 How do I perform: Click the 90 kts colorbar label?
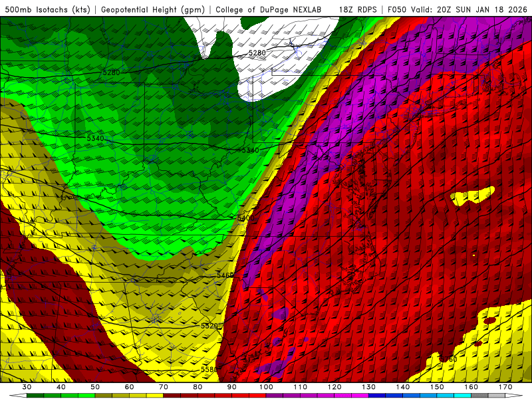coord(232,387)
